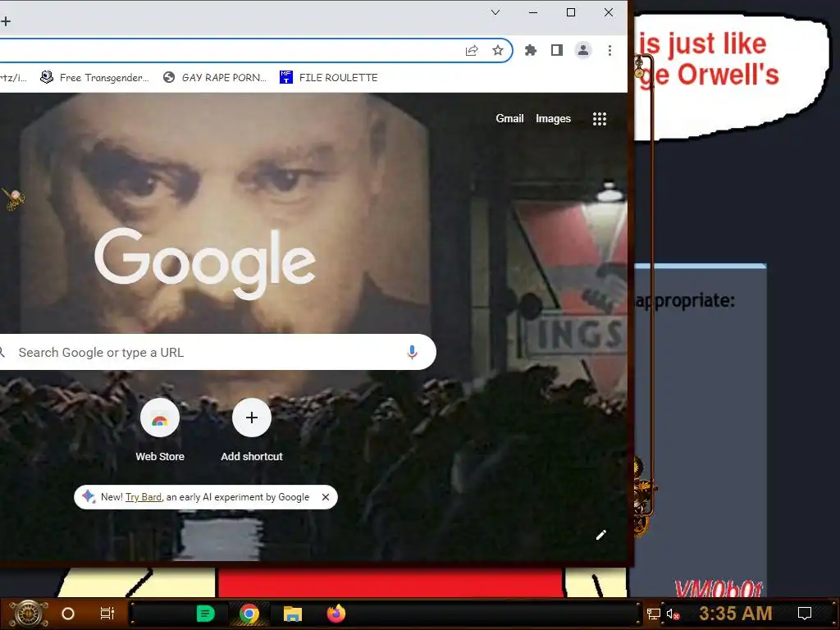
Task: Open the green notes app on taskbar
Action: coord(205,614)
